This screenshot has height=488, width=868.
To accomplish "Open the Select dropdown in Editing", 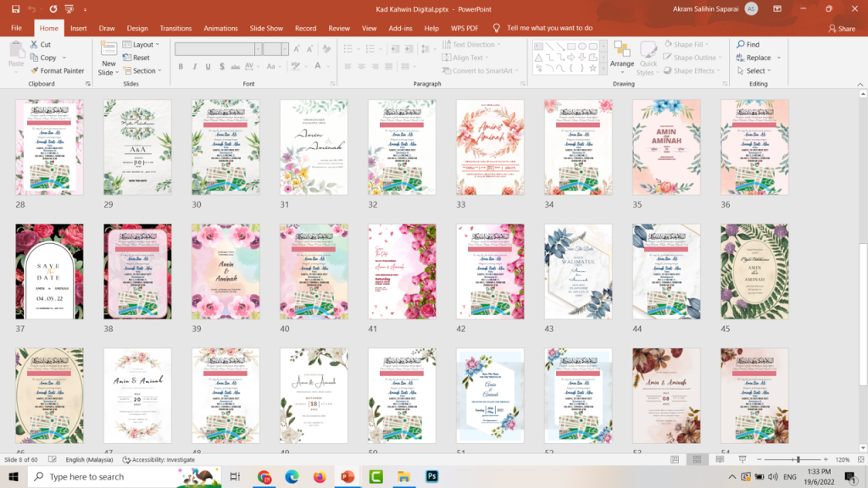I will (x=754, y=71).
